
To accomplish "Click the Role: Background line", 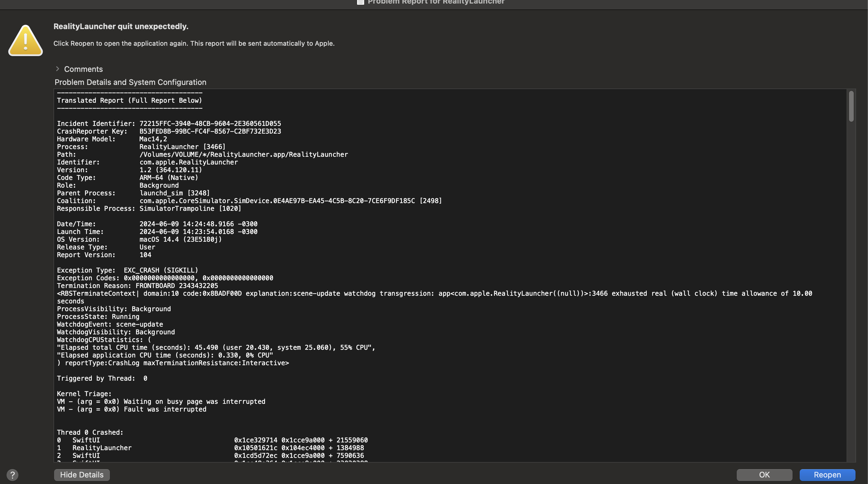I will (118, 186).
